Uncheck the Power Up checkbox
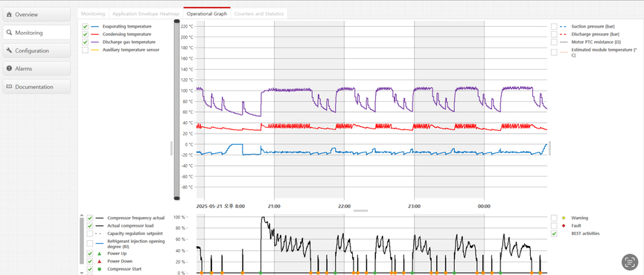 (x=89, y=253)
